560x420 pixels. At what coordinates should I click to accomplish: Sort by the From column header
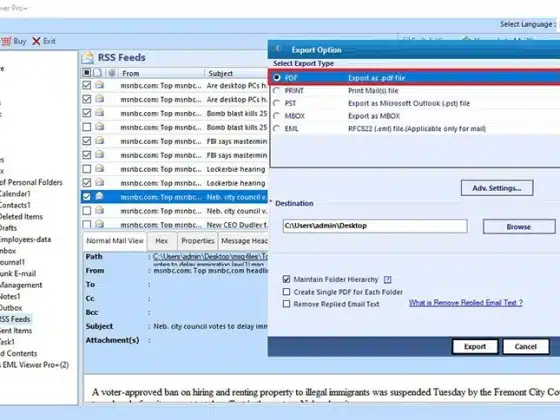tap(161, 73)
